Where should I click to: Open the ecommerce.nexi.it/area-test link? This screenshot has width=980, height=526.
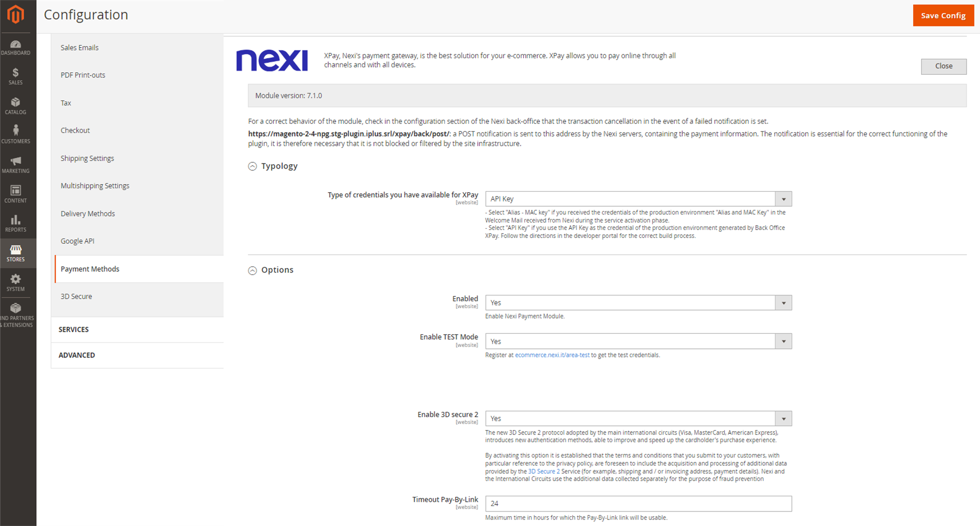[552, 355]
